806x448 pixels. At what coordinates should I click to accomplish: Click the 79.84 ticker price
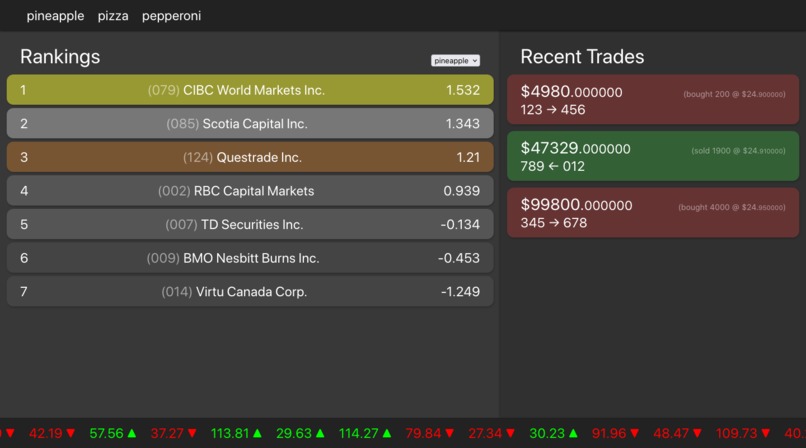point(423,434)
